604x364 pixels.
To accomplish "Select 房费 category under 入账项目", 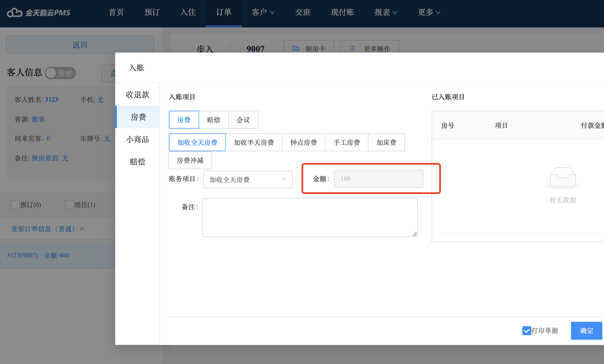I will (x=184, y=120).
